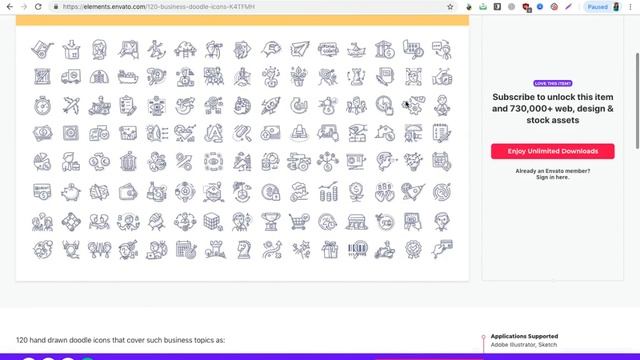Click the '120 hand drawn doodle icons' description
This screenshot has height=360, width=640.
pyautogui.click(x=120, y=340)
